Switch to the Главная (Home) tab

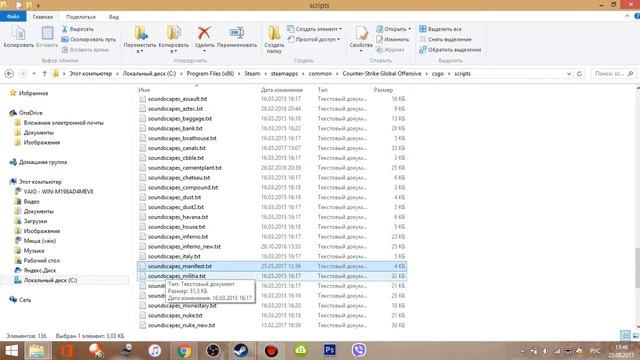[x=43, y=17]
